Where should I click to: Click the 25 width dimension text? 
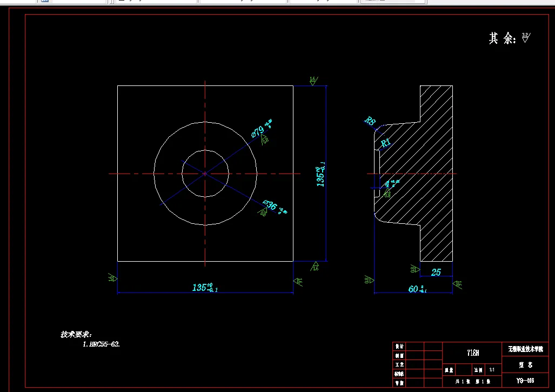coord(436,272)
